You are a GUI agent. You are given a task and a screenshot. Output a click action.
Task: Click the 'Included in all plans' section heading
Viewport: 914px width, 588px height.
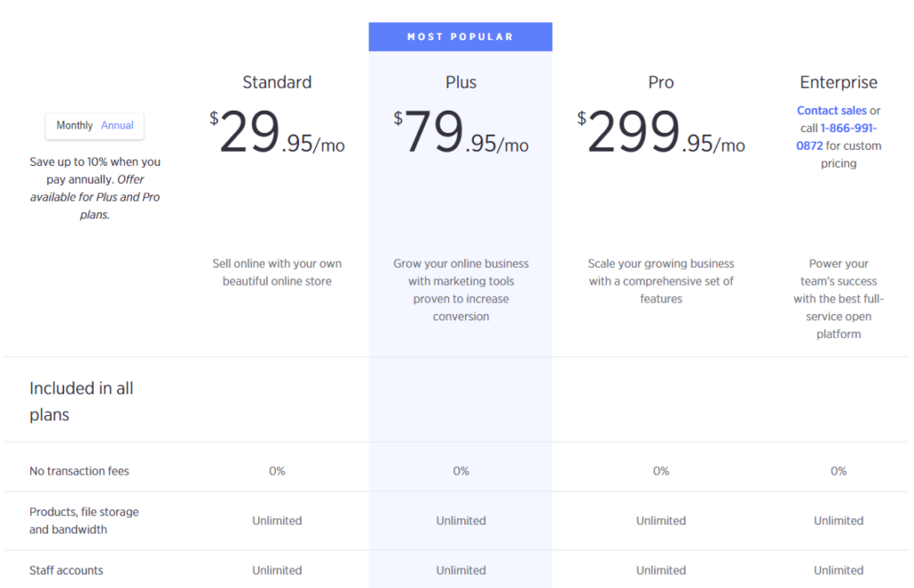click(81, 401)
